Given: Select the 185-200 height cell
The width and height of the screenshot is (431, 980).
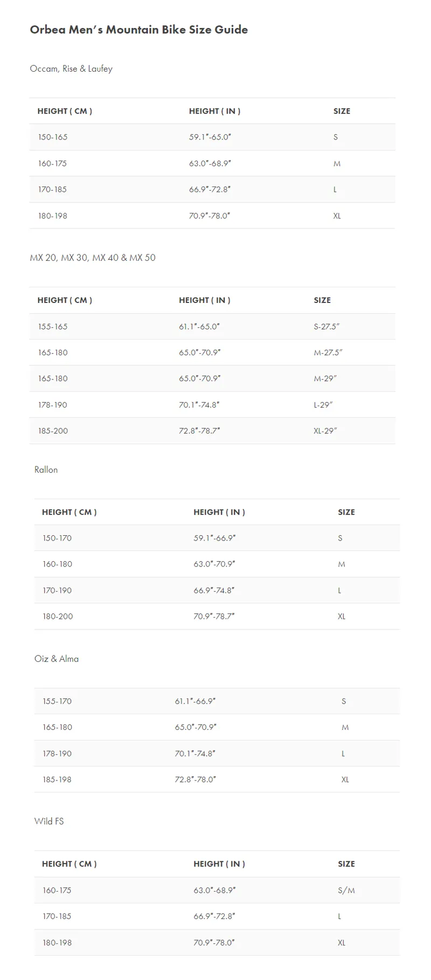Looking at the screenshot, I should (x=53, y=431).
